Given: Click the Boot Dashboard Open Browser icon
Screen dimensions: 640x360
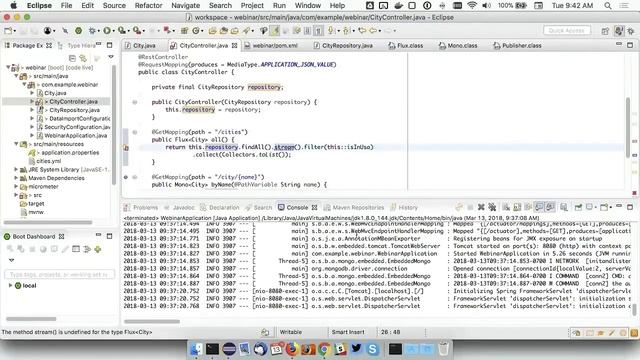Looking at the screenshot, I should (x=43, y=249).
